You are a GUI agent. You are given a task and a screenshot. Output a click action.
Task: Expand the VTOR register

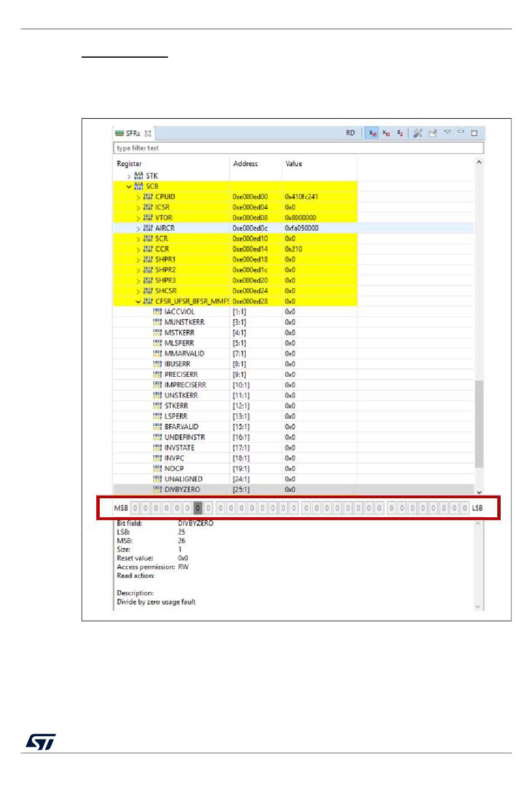tap(138, 218)
